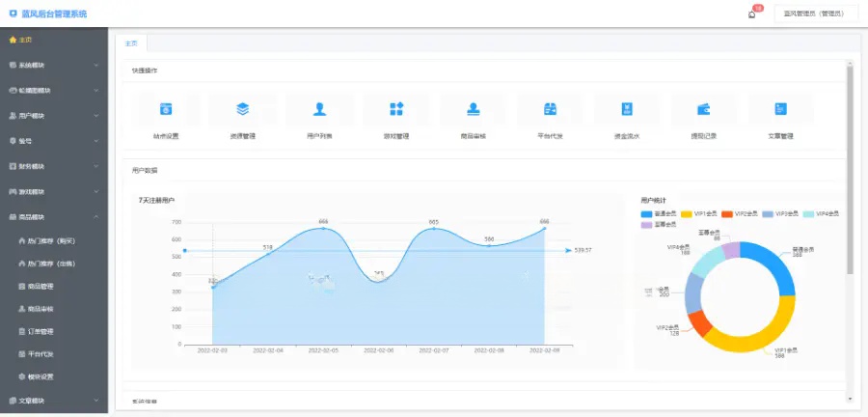Open the notification bell with red badge

pyautogui.click(x=752, y=14)
